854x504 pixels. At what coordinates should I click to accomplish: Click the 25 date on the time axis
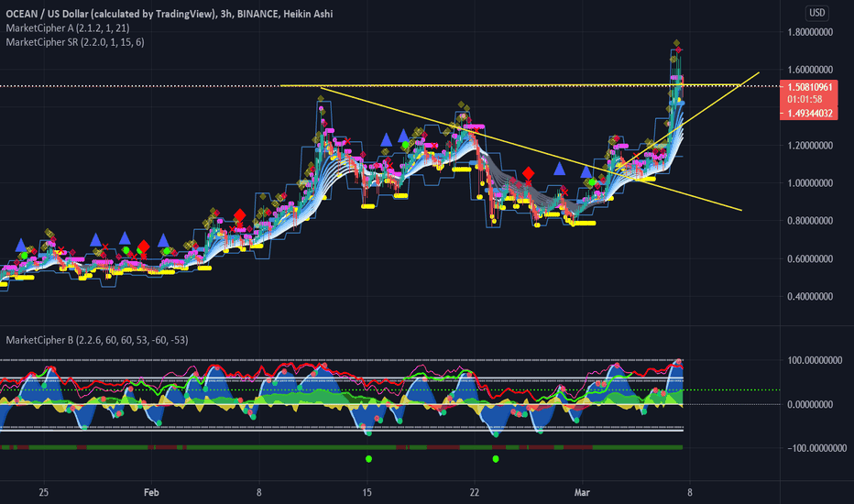pyautogui.click(x=44, y=493)
